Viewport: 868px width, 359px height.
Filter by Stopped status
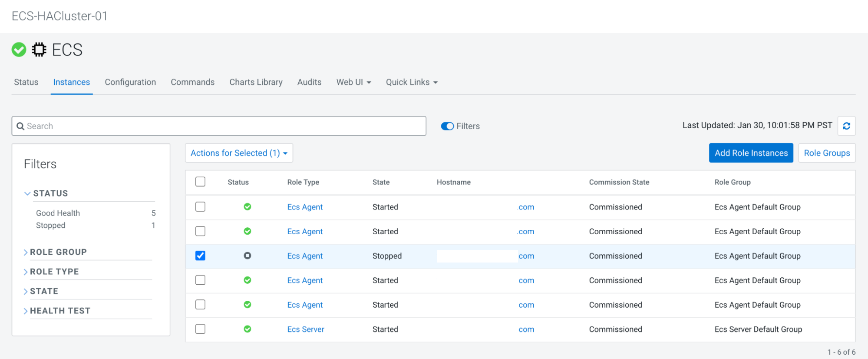click(51, 225)
